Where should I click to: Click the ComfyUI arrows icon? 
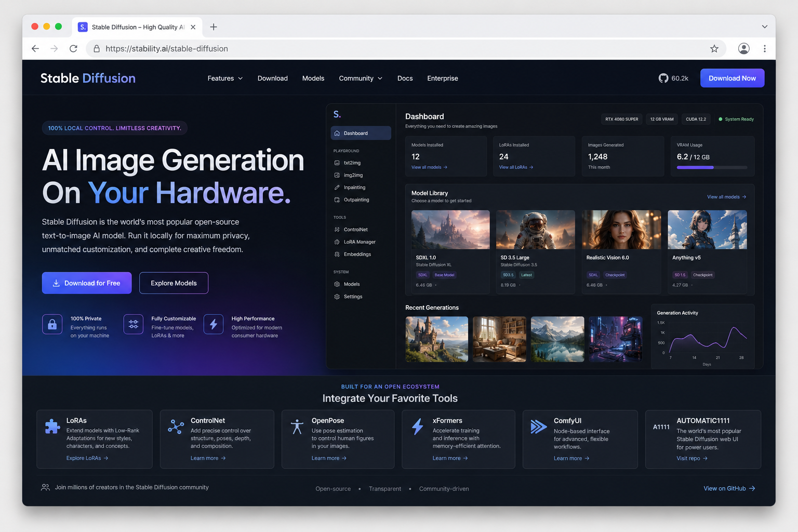pyautogui.click(x=539, y=427)
